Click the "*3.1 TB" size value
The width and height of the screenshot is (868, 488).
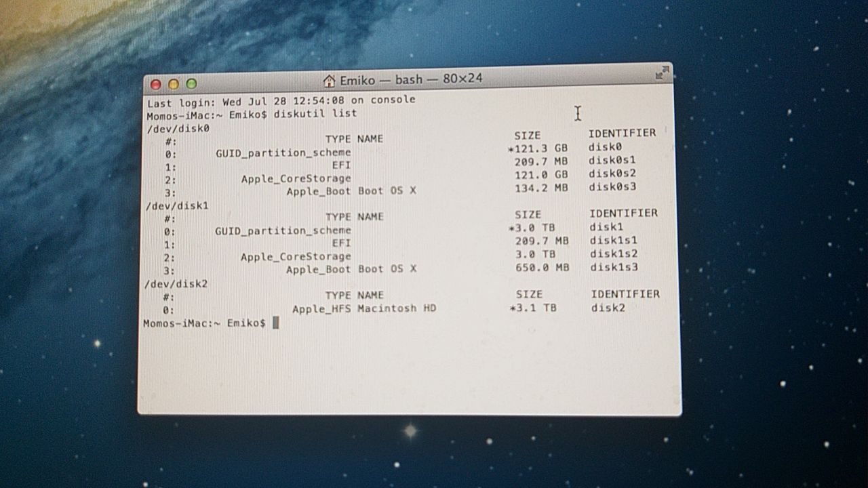[533, 308]
